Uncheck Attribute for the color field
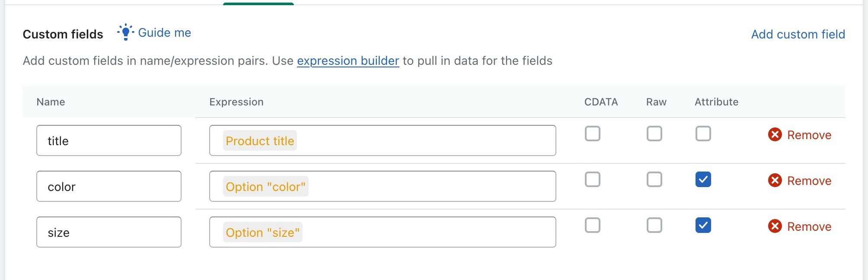The width and height of the screenshot is (868, 280). (703, 179)
